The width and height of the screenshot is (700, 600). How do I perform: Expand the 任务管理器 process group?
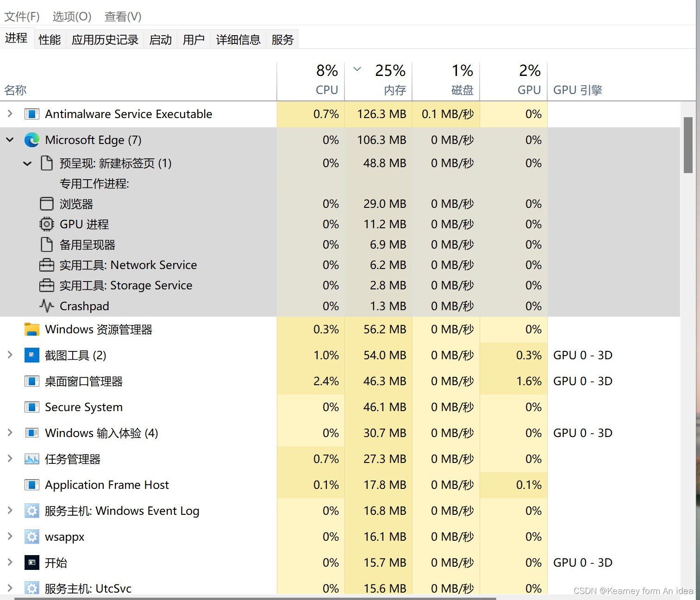click(x=10, y=458)
